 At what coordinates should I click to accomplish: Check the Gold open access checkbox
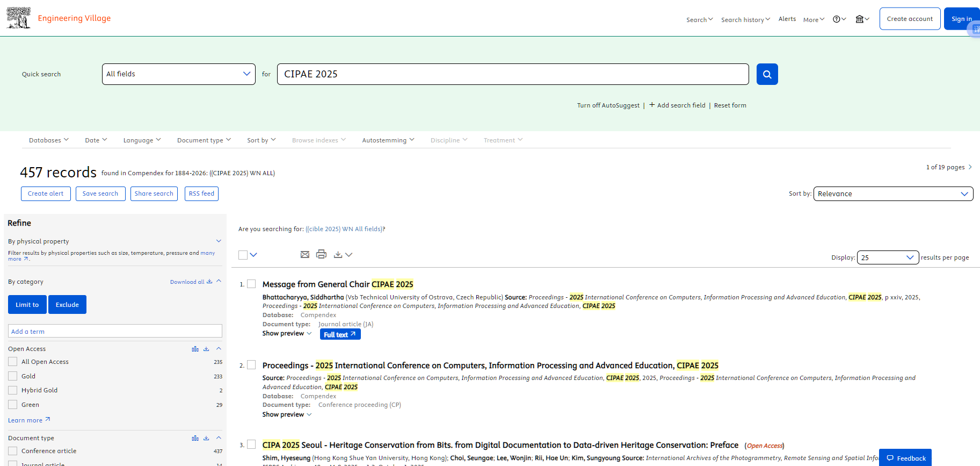pos(13,376)
